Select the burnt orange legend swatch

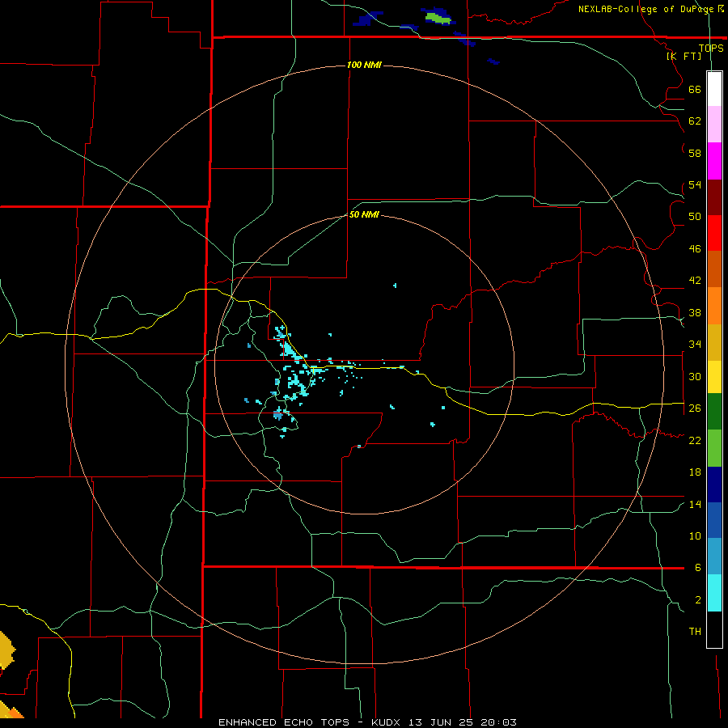point(714,269)
